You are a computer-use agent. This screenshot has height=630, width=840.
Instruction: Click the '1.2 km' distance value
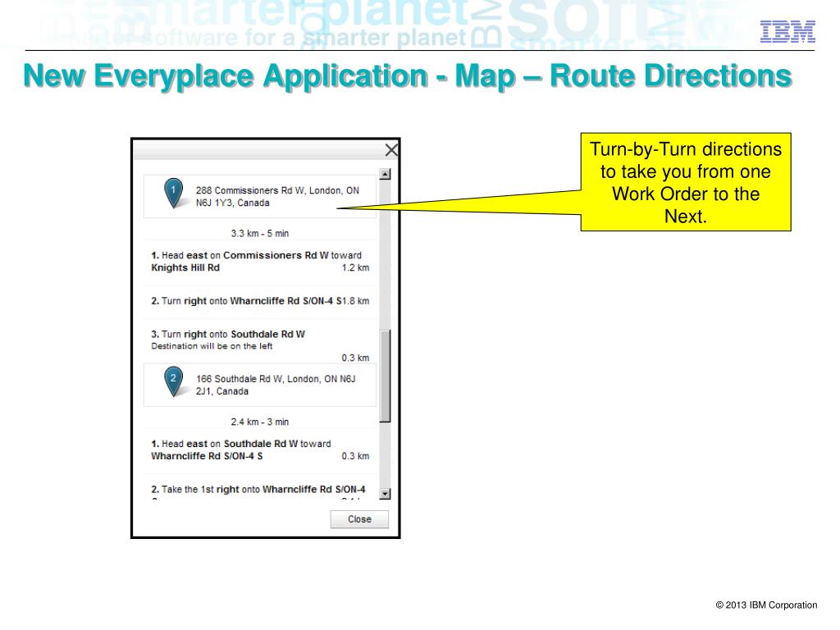point(356,268)
